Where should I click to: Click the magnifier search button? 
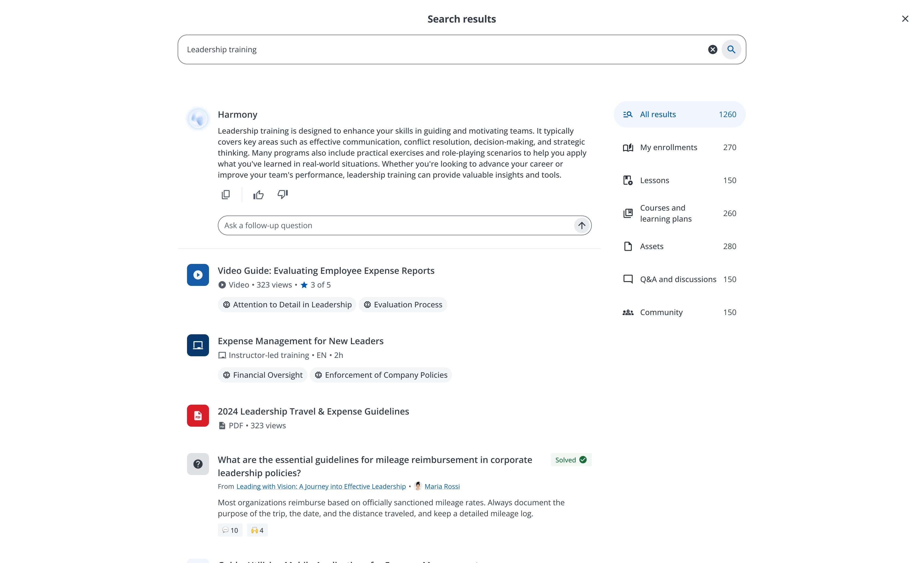click(x=731, y=49)
